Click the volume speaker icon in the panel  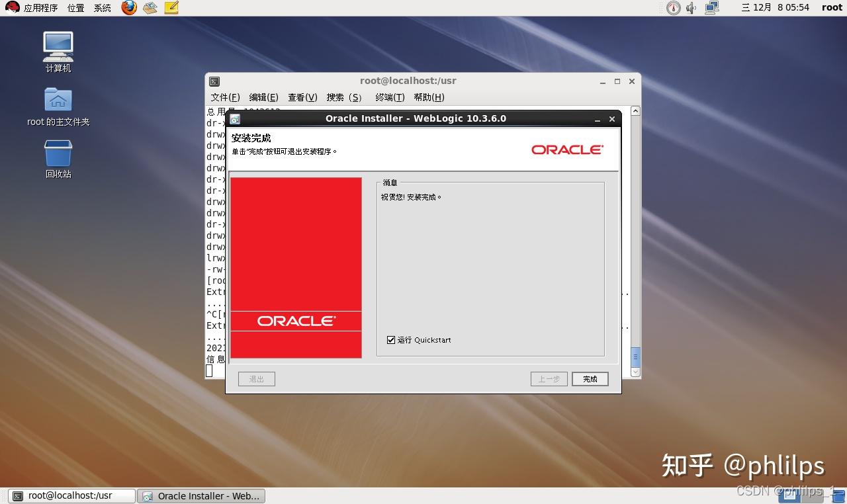(691, 8)
